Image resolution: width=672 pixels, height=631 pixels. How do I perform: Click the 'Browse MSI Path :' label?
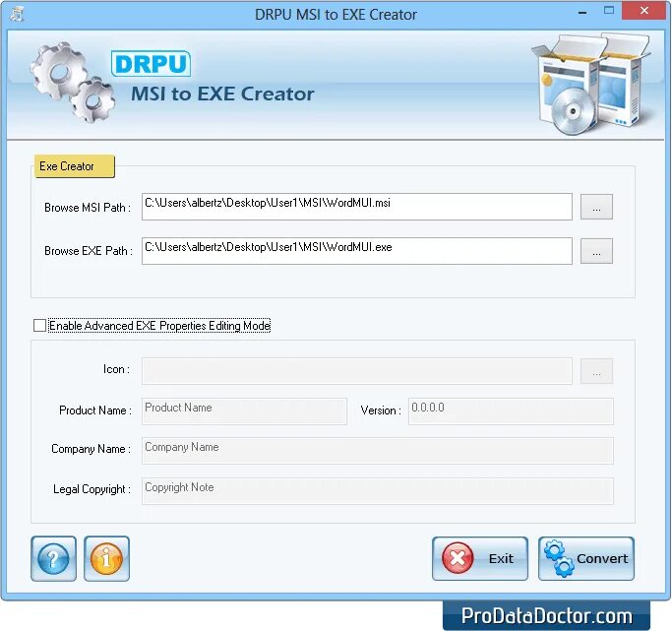[x=88, y=208]
